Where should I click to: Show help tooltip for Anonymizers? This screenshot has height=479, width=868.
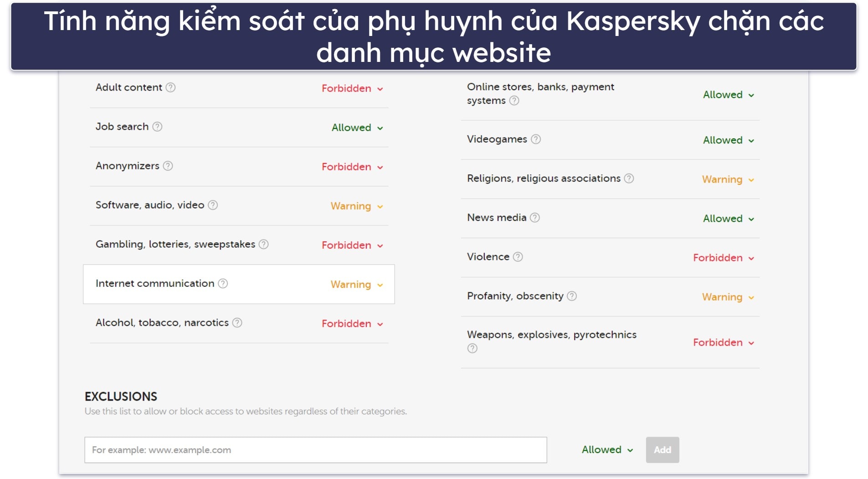pos(168,166)
